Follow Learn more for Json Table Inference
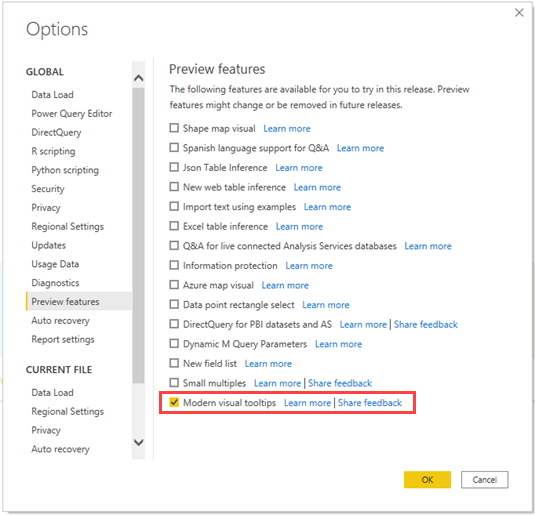Image resolution: width=535 pixels, height=515 pixels. tap(299, 168)
